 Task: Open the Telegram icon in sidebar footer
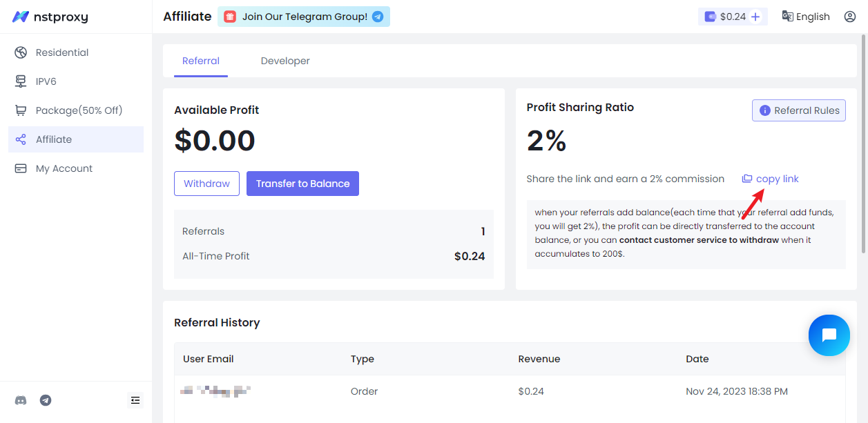(x=46, y=400)
